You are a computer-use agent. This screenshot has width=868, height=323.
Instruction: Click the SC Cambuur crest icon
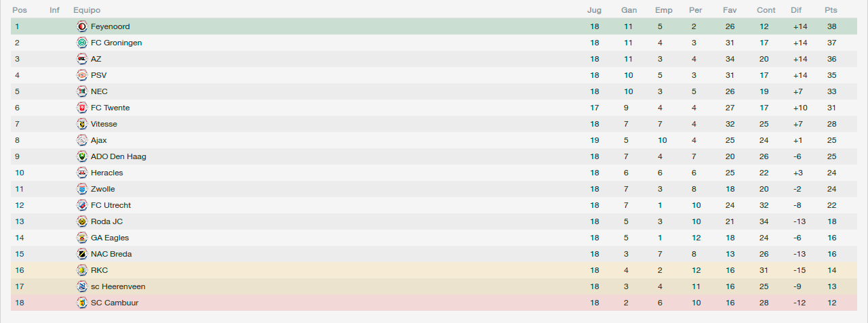pyautogui.click(x=82, y=303)
